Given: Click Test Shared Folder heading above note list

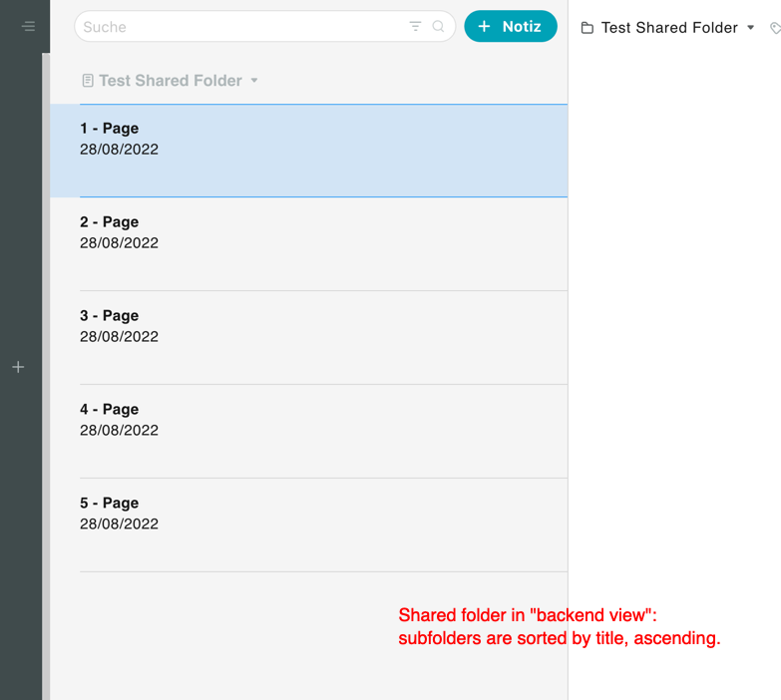Looking at the screenshot, I should tap(171, 80).
